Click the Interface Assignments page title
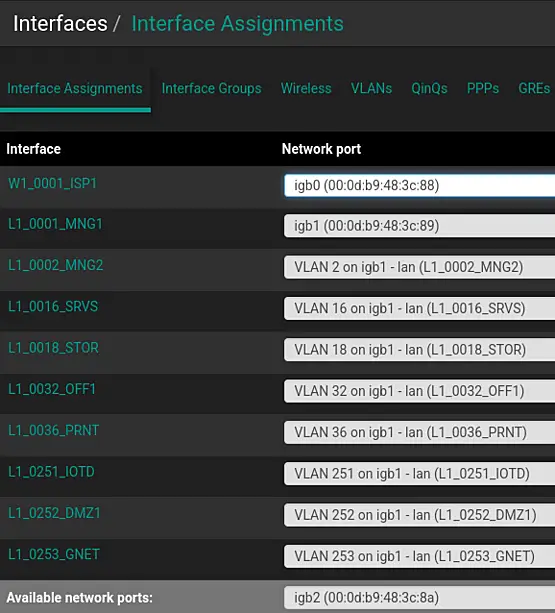The height and width of the screenshot is (613, 555). (x=238, y=23)
